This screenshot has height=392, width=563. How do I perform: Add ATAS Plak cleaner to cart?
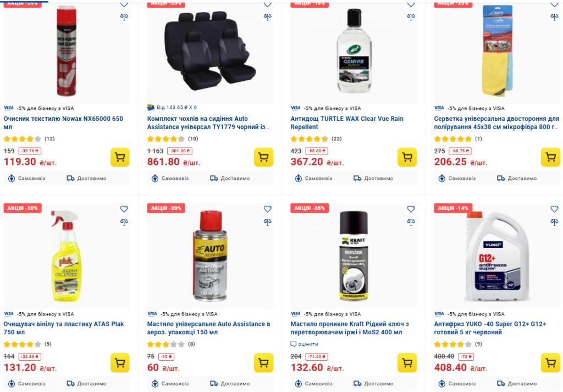pos(120,363)
